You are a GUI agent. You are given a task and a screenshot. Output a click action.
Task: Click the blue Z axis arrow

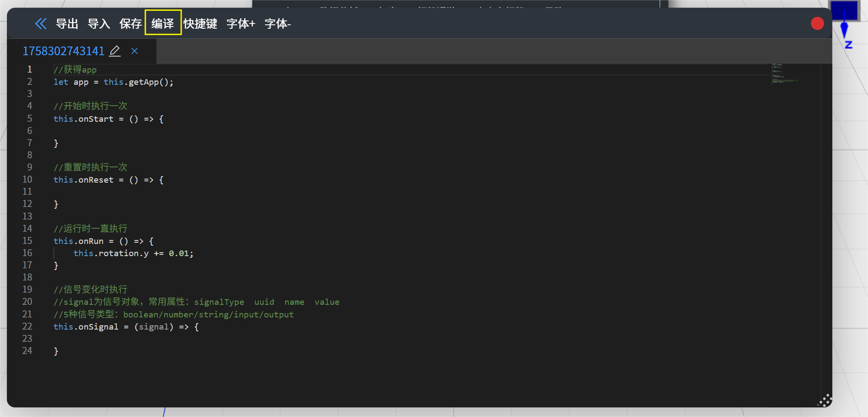click(x=844, y=30)
